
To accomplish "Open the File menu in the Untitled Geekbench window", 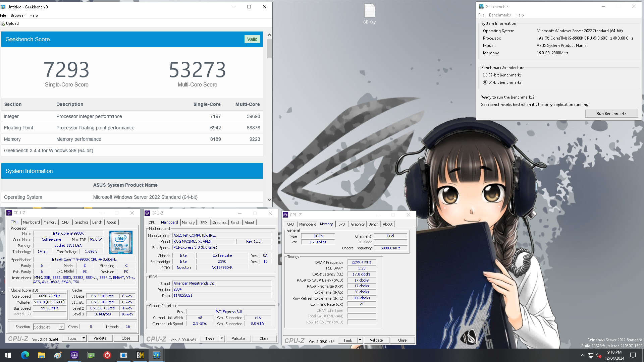I will [x=3, y=15].
